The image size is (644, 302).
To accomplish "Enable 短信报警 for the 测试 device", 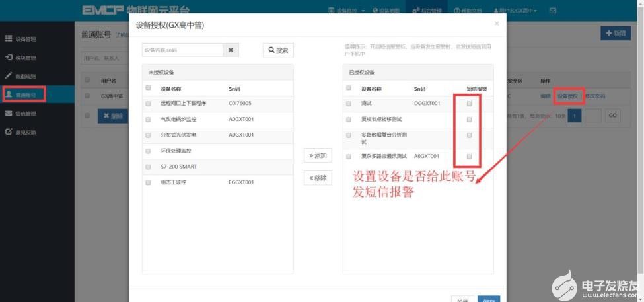I will [x=469, y=104].
